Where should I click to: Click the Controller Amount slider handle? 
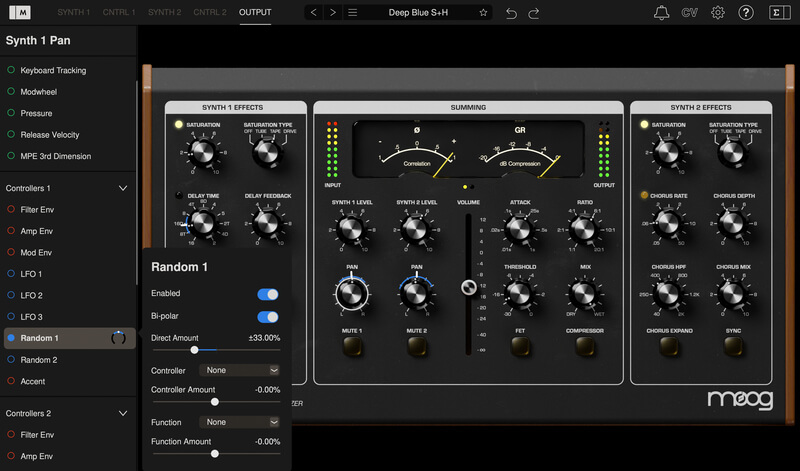(215, 402)
